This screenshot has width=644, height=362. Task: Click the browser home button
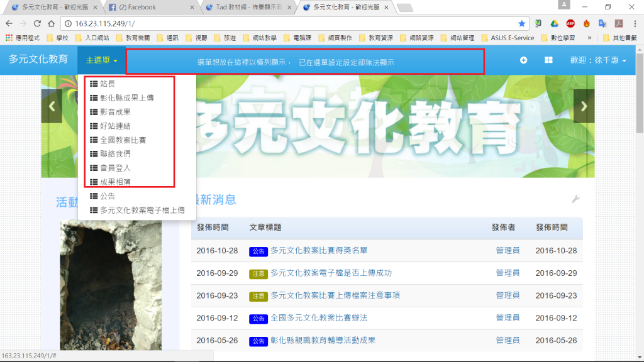(52, 23)
